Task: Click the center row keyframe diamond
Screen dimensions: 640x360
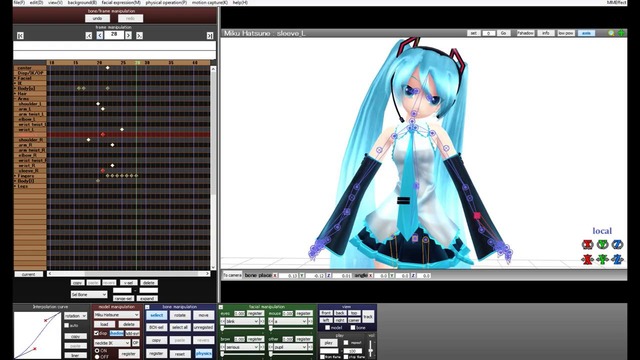Action: (x=107, y=68)
